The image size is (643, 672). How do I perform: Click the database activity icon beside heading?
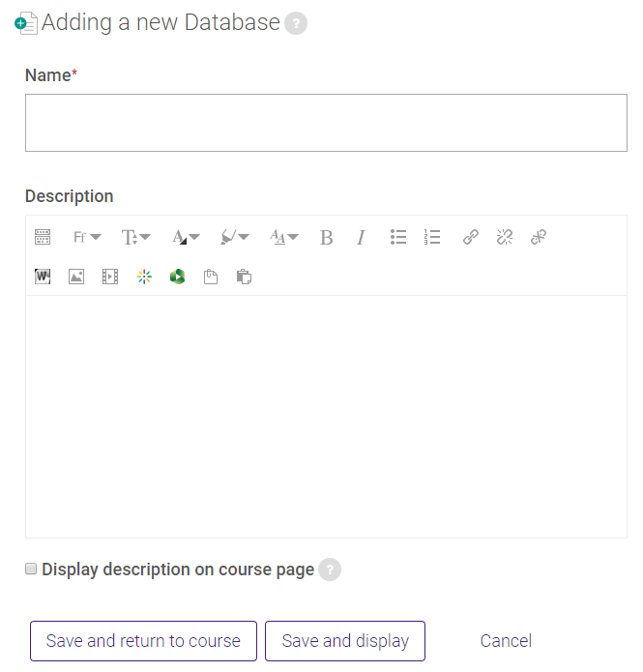click(x=26, y=23)
